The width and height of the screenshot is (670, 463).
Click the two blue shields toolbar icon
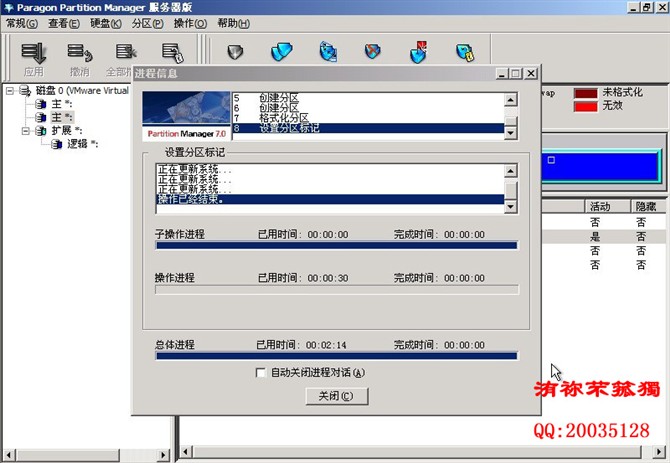click(x=282, y=51)
